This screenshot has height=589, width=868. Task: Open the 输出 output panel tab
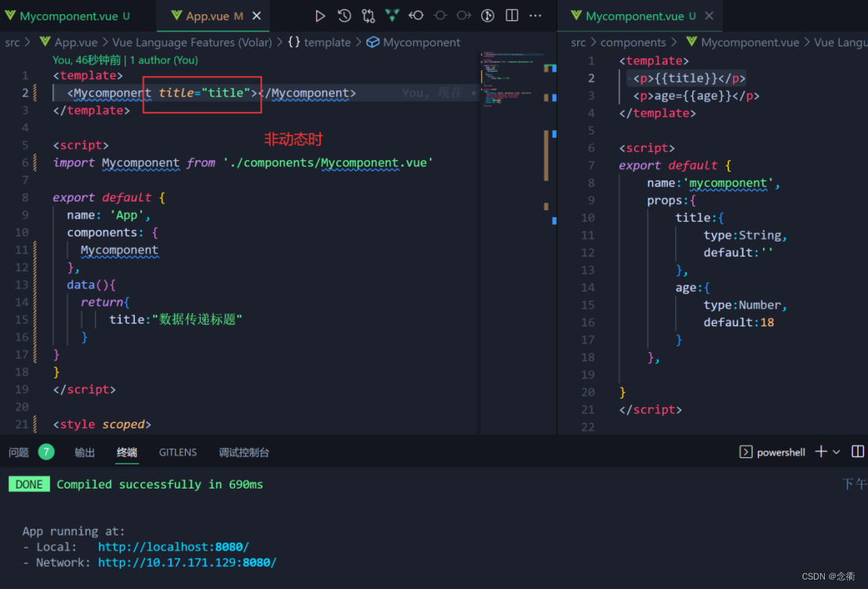click(85, 453)
